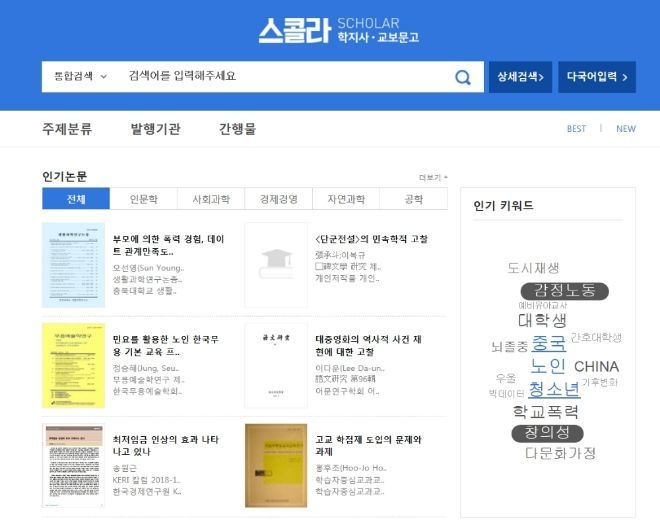
Task: Select the 전체 tab
Action: (x=76, y=199)
